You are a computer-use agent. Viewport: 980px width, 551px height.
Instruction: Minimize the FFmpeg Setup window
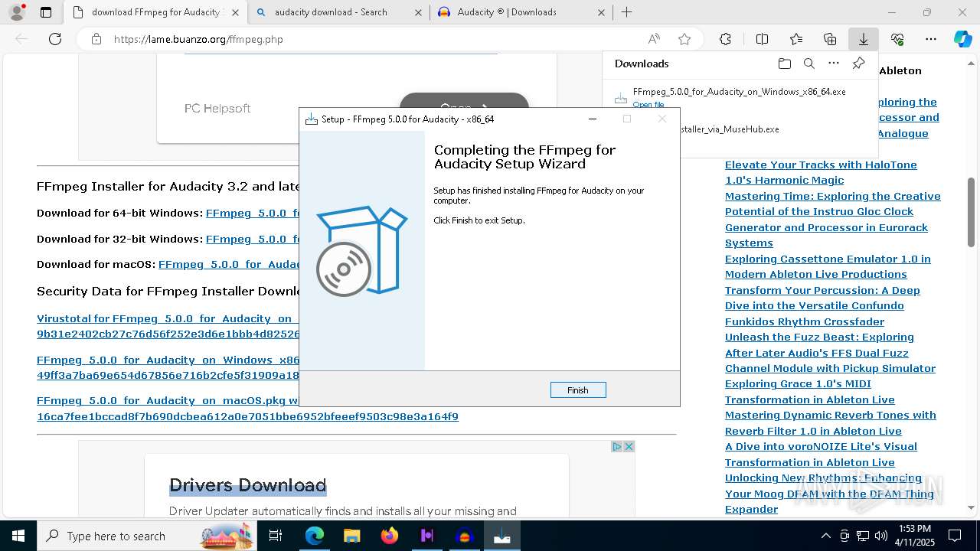592,119
